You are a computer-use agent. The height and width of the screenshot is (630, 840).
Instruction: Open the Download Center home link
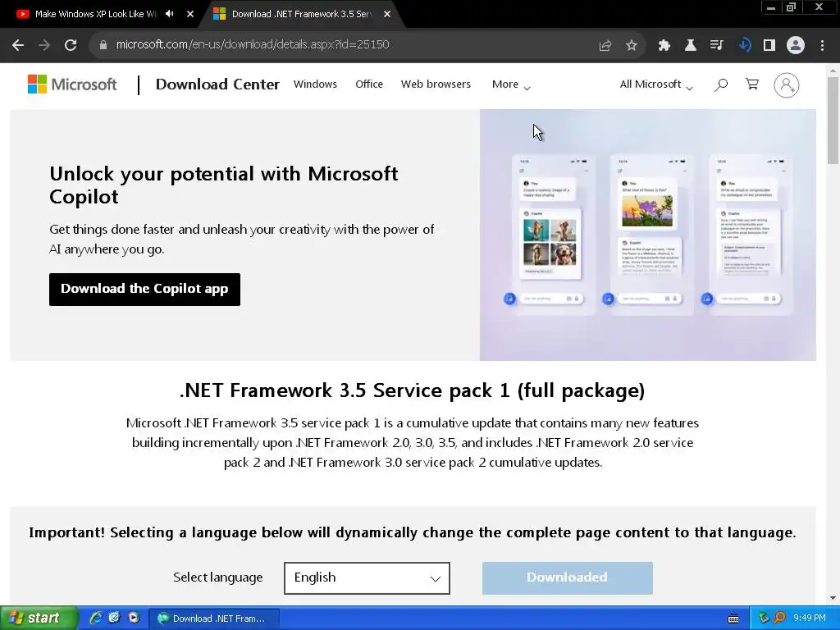(217, 84)
